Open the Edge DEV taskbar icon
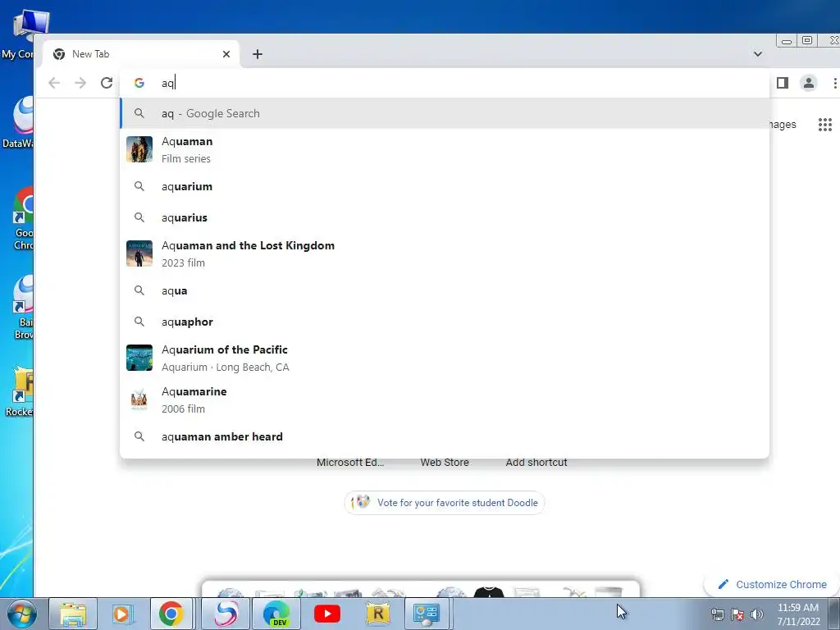This screenshot has height=630, width=840. (x=276, y=614)
